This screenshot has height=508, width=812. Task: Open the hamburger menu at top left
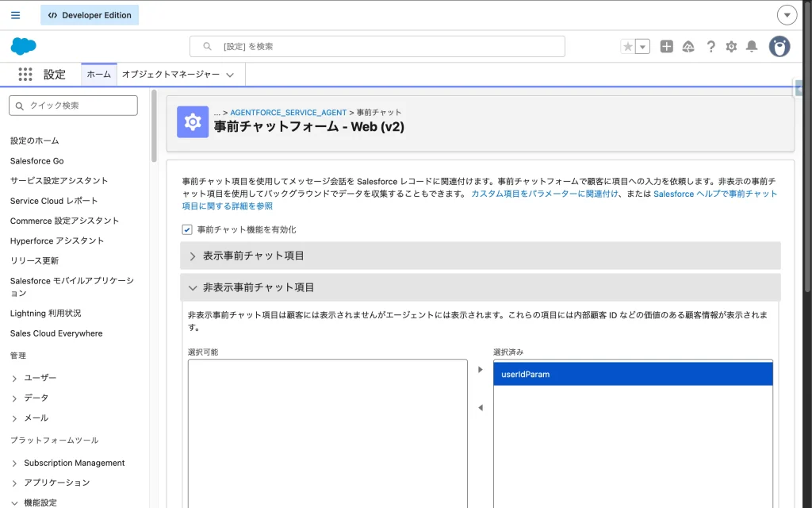(16, 15)
